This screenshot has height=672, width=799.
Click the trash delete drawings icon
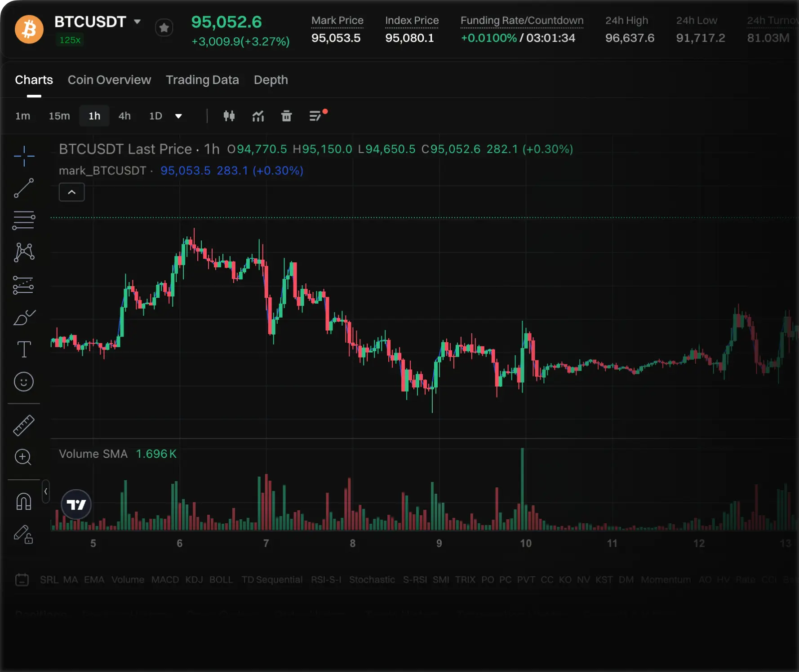(x=286, y=116)
